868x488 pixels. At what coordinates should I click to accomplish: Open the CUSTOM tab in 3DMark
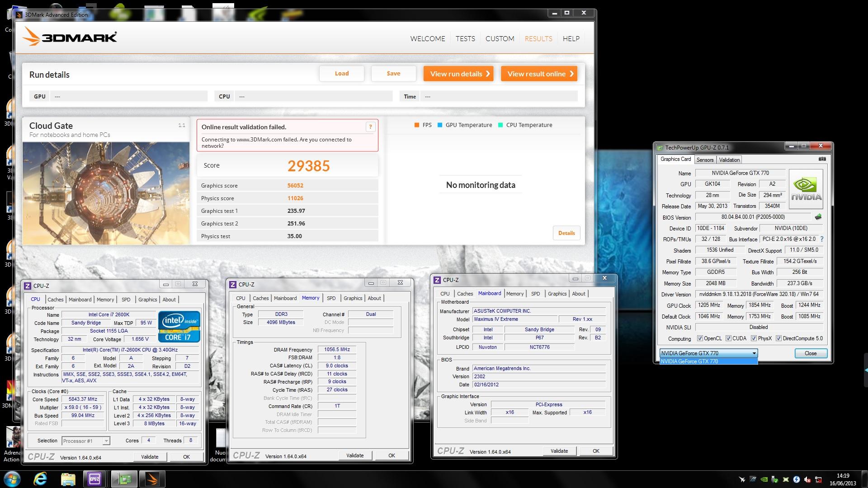[x=500, y=38]
